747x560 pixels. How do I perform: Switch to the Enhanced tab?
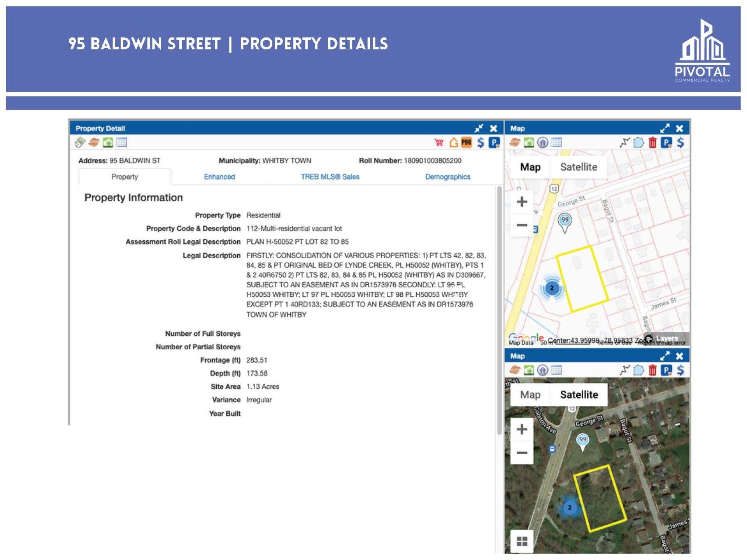pyautogui.click(x=219, y=177)
